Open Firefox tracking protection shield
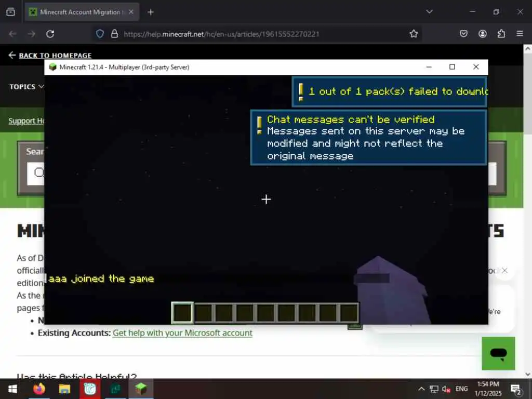This screenshot has height=399, width=532. click(100, 34)
